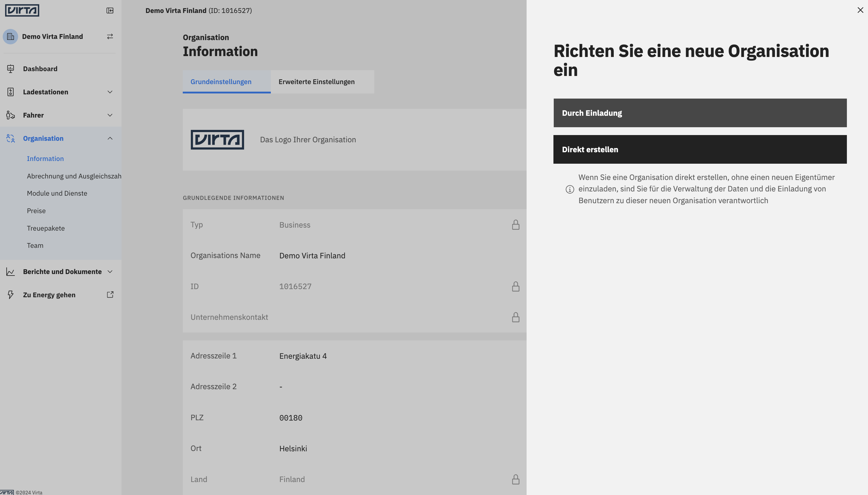Viewport: 868px width, 495px height.
Task: Open the Dashboard menu item
Action: coord(61,69)
